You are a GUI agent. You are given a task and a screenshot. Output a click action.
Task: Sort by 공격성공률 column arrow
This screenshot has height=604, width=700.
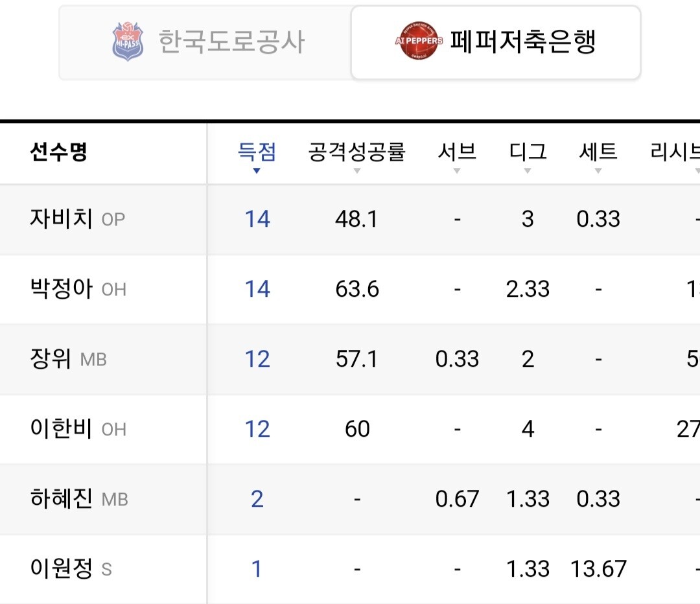tap(356, 170)
